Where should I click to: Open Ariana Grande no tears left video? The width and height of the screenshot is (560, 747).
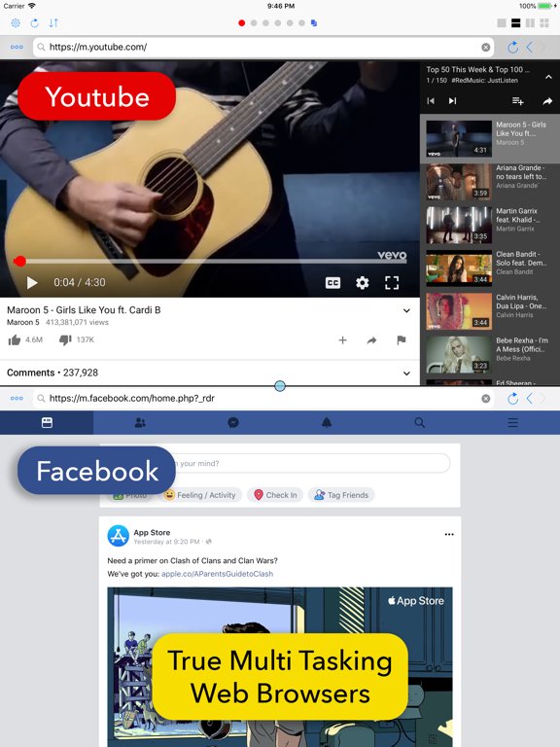point(490,182)
